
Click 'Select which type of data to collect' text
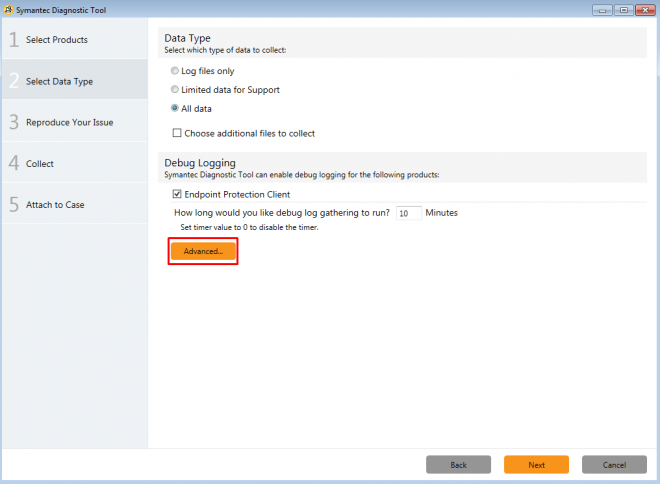(x=225, y=50)
